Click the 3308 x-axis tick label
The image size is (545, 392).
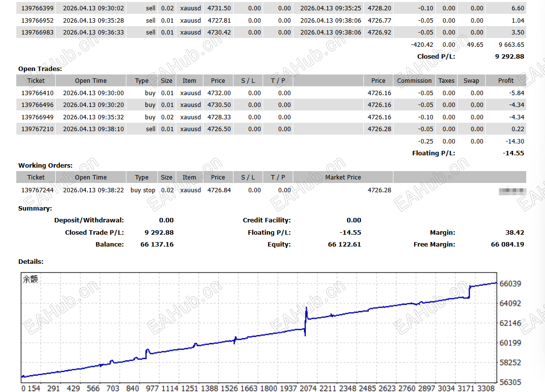pyautogui.click(x=486, y=389)
